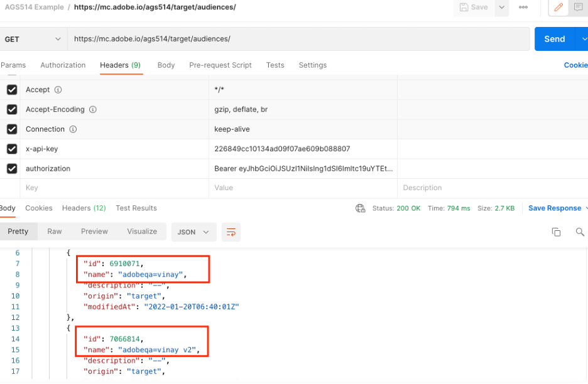Expand the Save Response dropdown
588x384 pixels.
[584, 208]
